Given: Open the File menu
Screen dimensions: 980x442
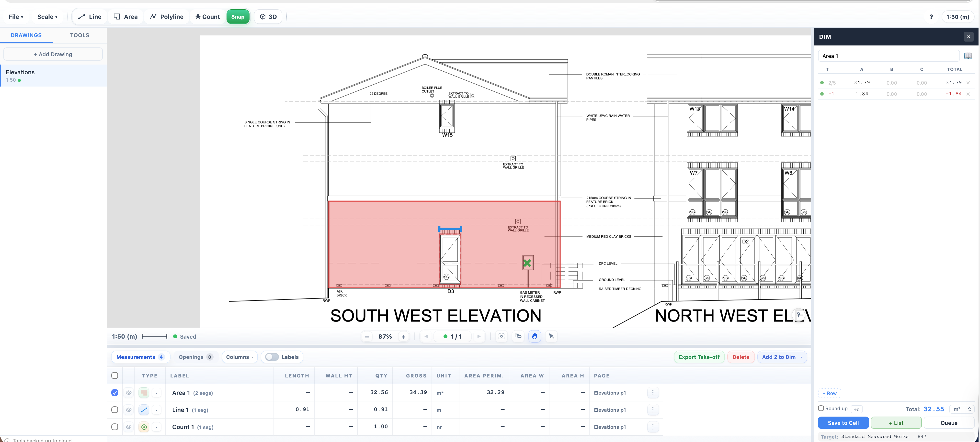Looking at the screenshot, I should (x=16, y=17).
